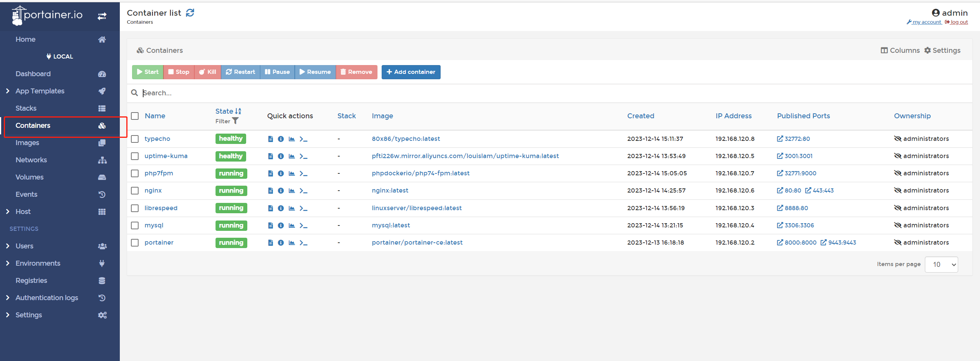Screen dimensions: 980x361
Task: Expand the Environments sidebar section
Action: tap(8, 263)
